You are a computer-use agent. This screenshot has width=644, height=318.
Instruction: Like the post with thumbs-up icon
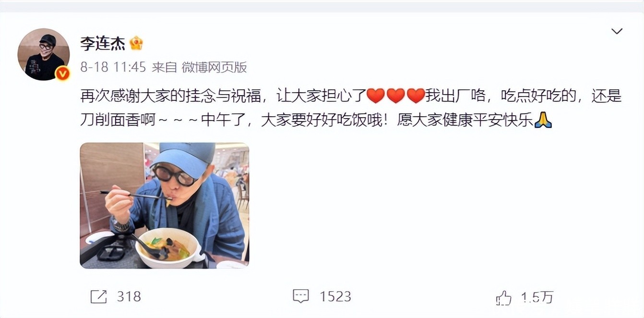pos(503,298)
